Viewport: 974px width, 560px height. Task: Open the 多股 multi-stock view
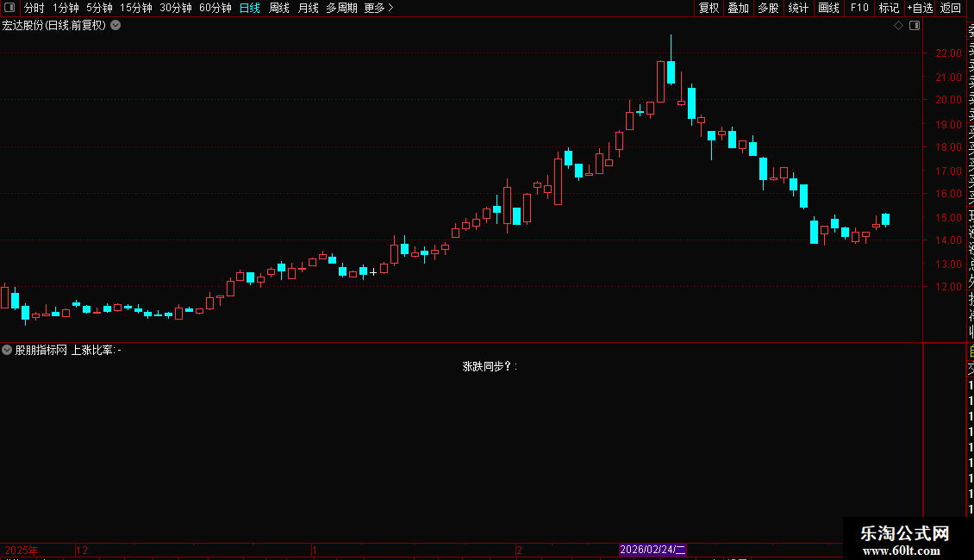[768, 8]
